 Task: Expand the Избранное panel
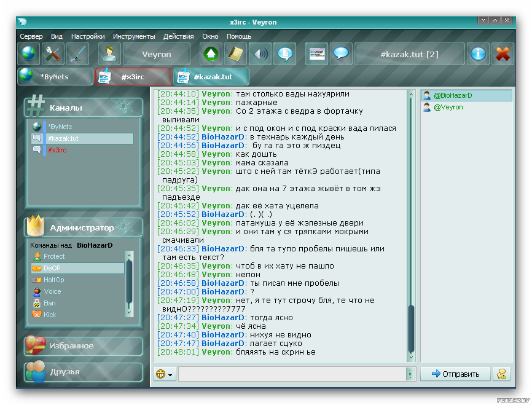[84, 345]
